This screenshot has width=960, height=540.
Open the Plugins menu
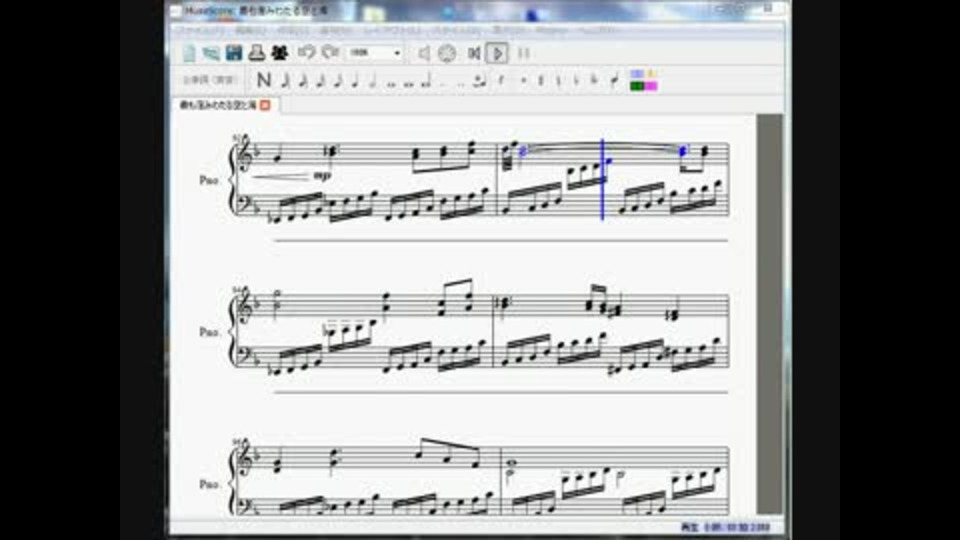click(x=550, y=30)
